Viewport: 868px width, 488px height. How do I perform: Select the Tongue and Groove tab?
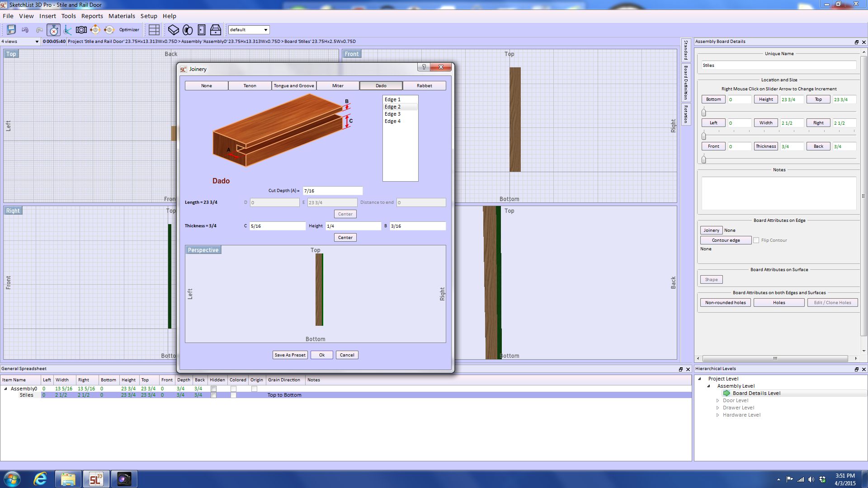coord(294,86)
